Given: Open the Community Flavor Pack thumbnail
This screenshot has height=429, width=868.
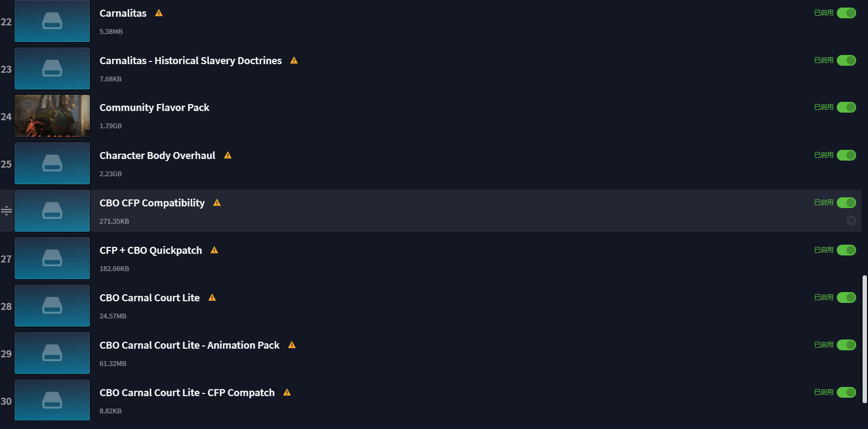Looking at the screenshot, I should click(52, 116).
